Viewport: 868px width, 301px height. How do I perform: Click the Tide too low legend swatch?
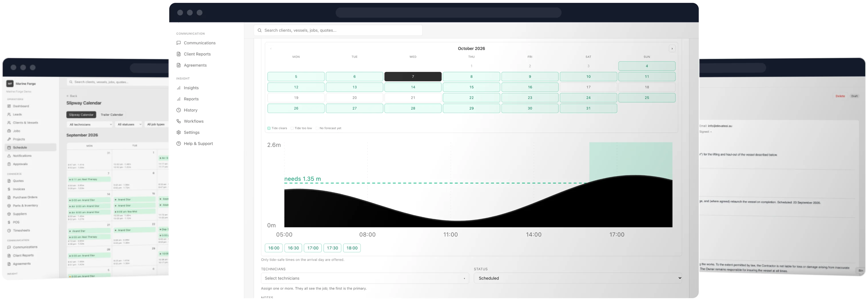point(292,128)
